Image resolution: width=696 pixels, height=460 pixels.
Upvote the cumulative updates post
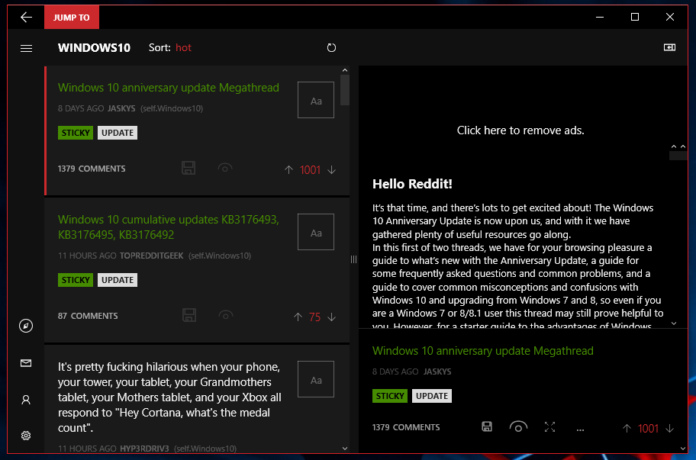[298, 317]
